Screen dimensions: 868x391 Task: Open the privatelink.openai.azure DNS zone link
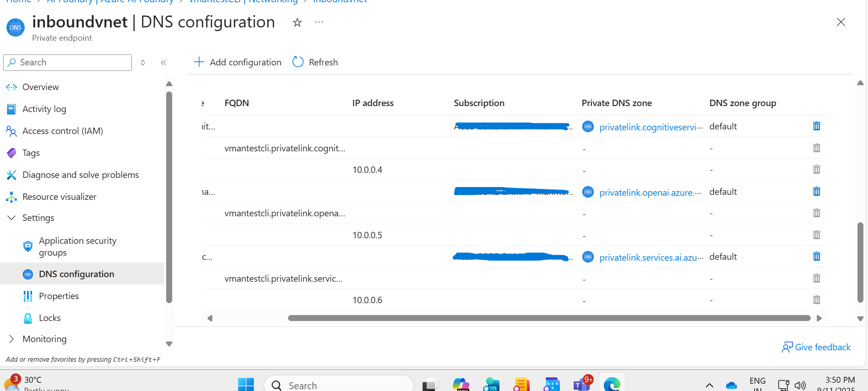(x=650, y=193)
